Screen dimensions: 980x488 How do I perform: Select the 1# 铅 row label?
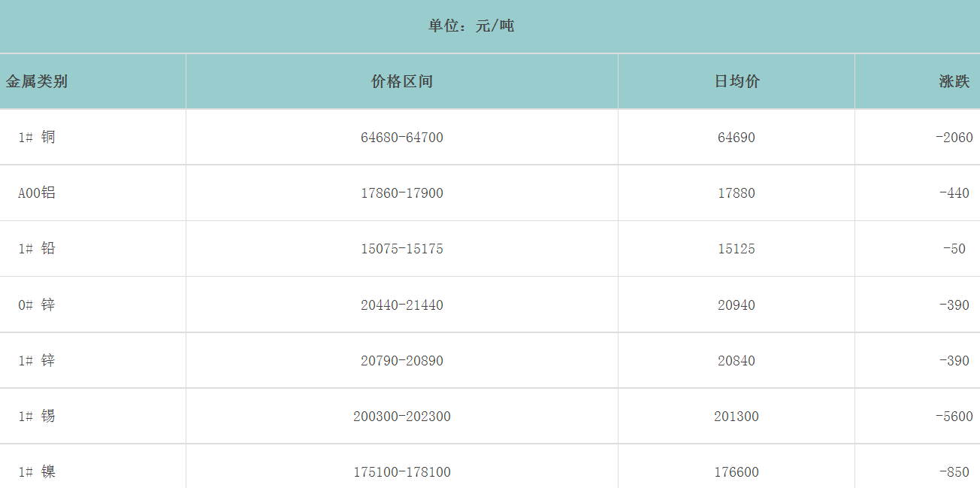point(37,249)
